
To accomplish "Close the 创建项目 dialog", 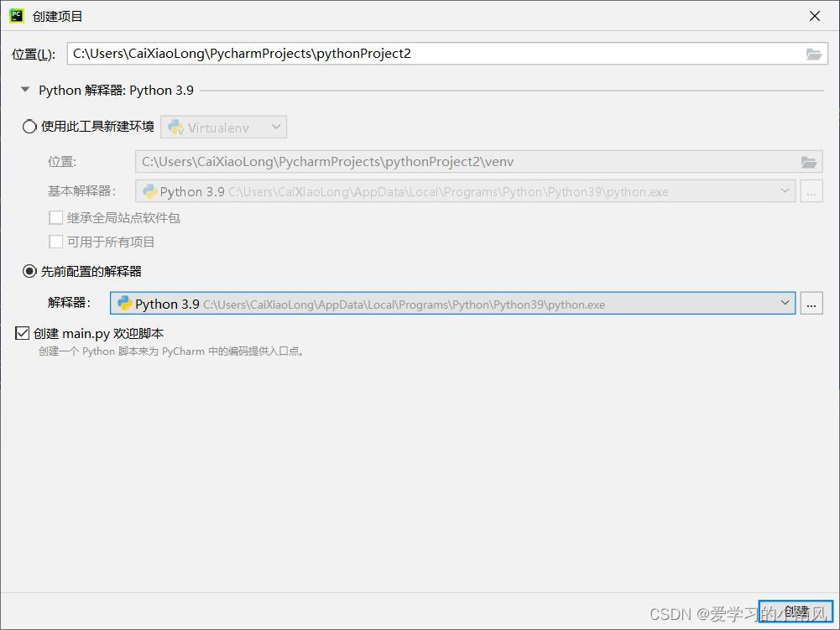I will (x=815, y=16).
